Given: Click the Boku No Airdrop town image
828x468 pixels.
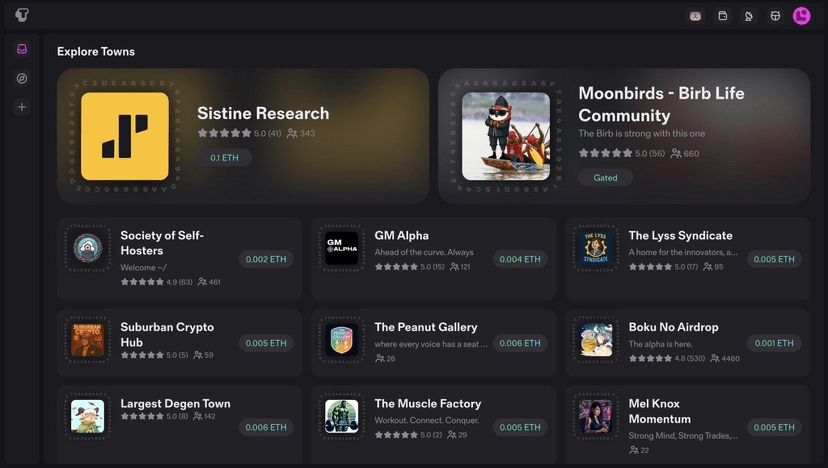Looking at the screenshot, I should [596, 340].
